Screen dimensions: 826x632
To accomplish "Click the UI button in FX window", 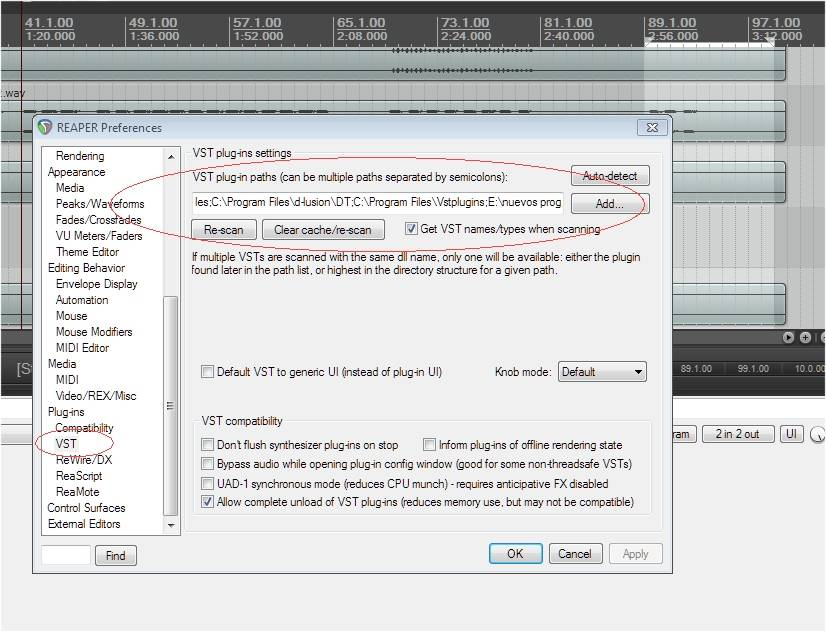I will [x=791, y=434].
